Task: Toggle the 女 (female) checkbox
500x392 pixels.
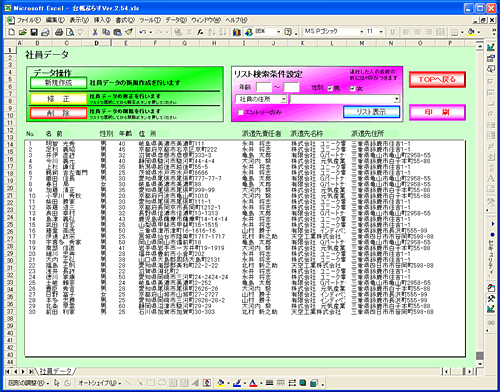Action: 353,88
